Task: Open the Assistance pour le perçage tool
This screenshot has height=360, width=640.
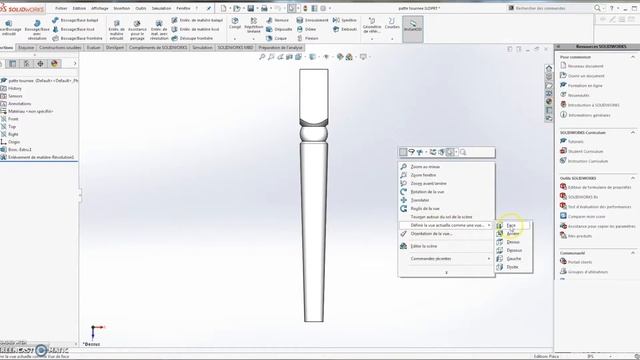Action: 137,29
